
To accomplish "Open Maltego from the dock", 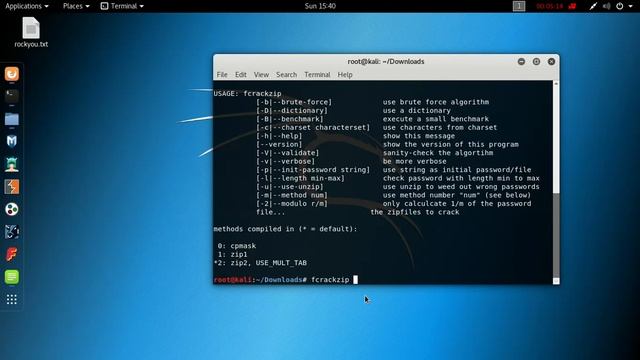I will tap(12, 209).
